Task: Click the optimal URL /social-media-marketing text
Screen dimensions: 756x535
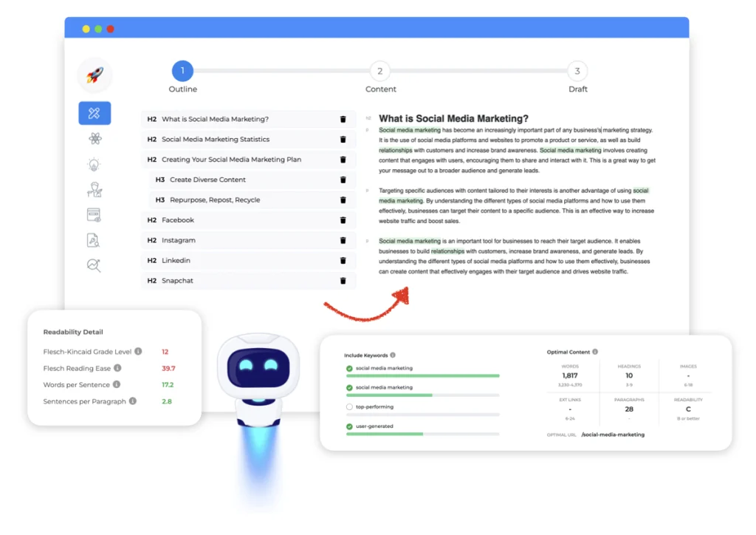Action: 612,435
